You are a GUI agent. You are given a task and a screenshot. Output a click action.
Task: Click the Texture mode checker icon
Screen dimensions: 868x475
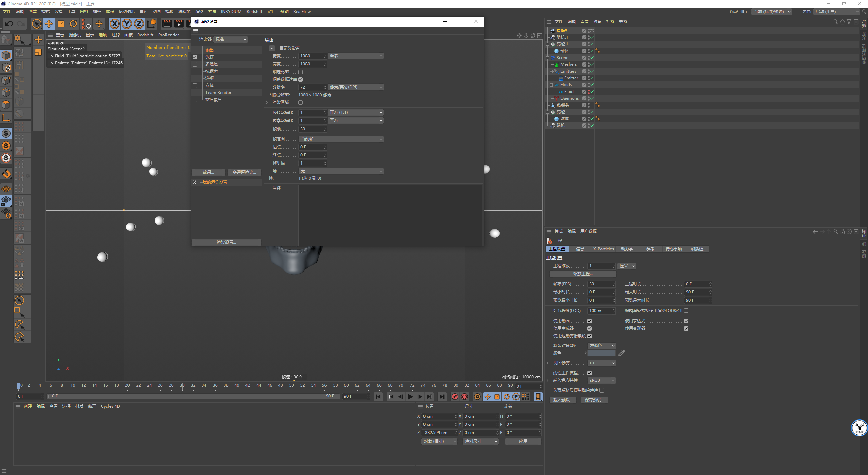click(x=6, y=68)
